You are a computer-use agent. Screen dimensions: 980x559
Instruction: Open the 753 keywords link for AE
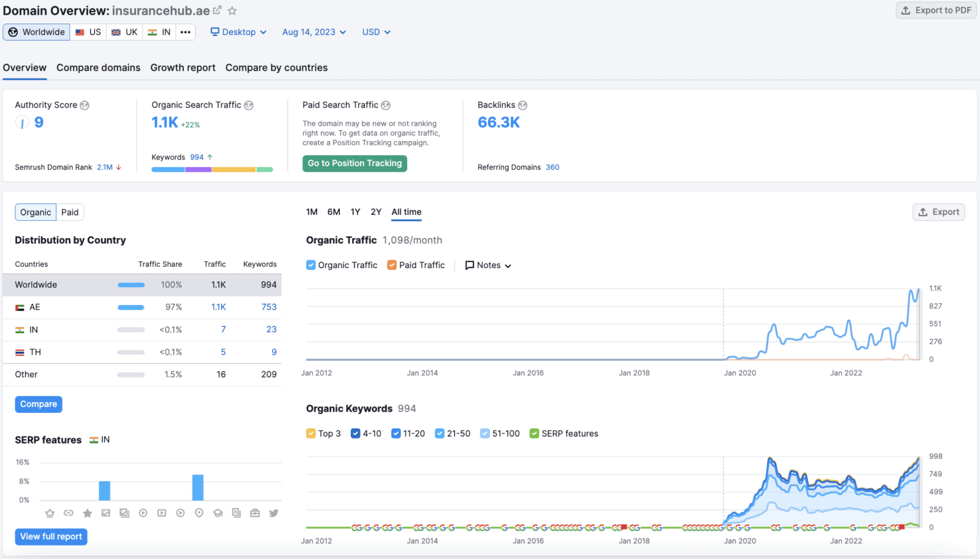[x=269, y=307]
